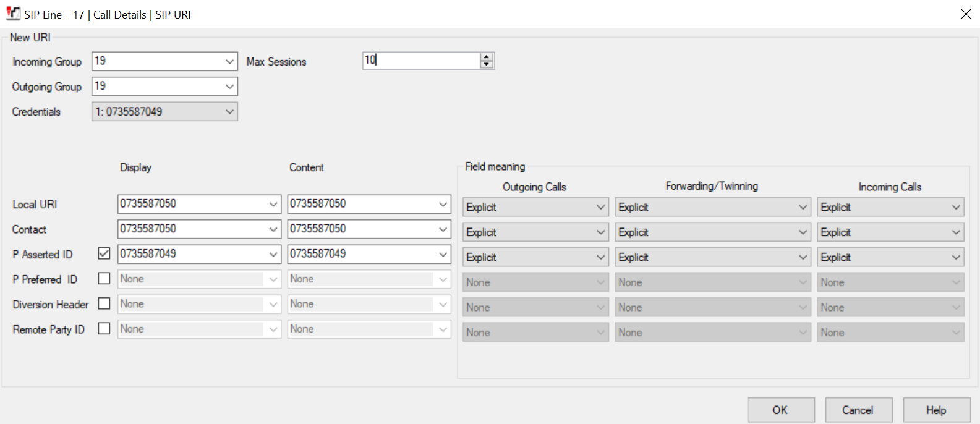Click the OK button
The height and width of the screenshot is (424, 980).
pos(781,410)
